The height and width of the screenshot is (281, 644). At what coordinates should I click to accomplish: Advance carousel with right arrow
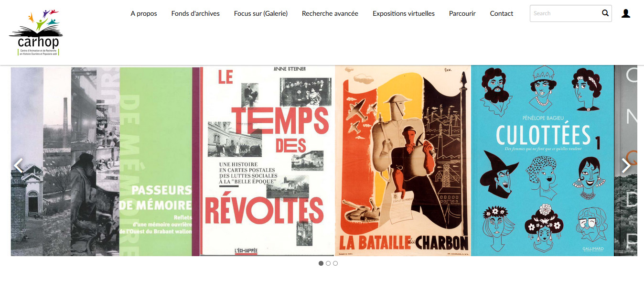pos(626,165)
